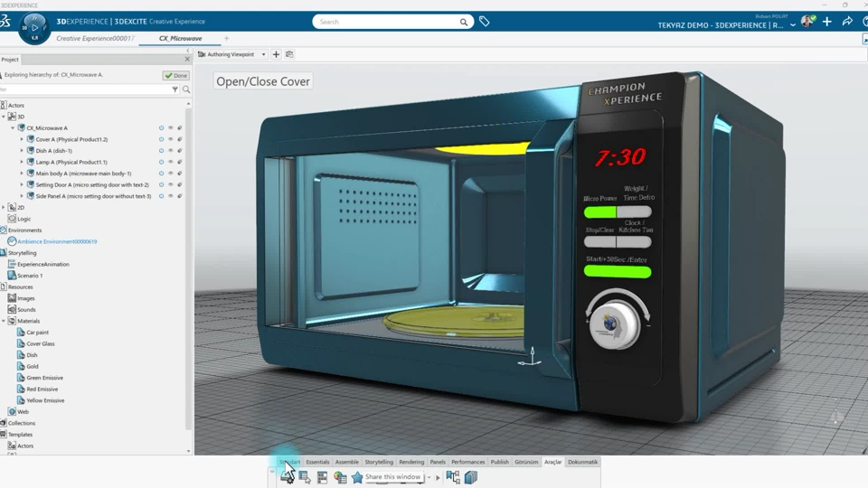Expand the toolbar overflow arrow
This screenshot has width=868, height=488.
pyautogui.click(x=438, y=477)
